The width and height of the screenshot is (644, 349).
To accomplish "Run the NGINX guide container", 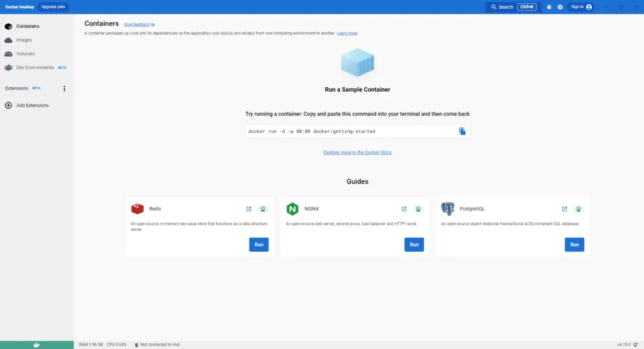I will tap(414, 245).
